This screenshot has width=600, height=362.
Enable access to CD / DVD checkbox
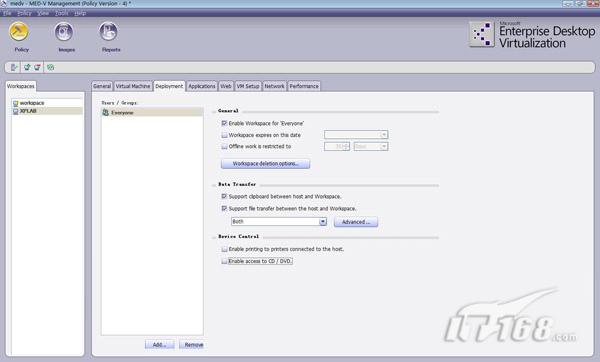click(224, 261)
